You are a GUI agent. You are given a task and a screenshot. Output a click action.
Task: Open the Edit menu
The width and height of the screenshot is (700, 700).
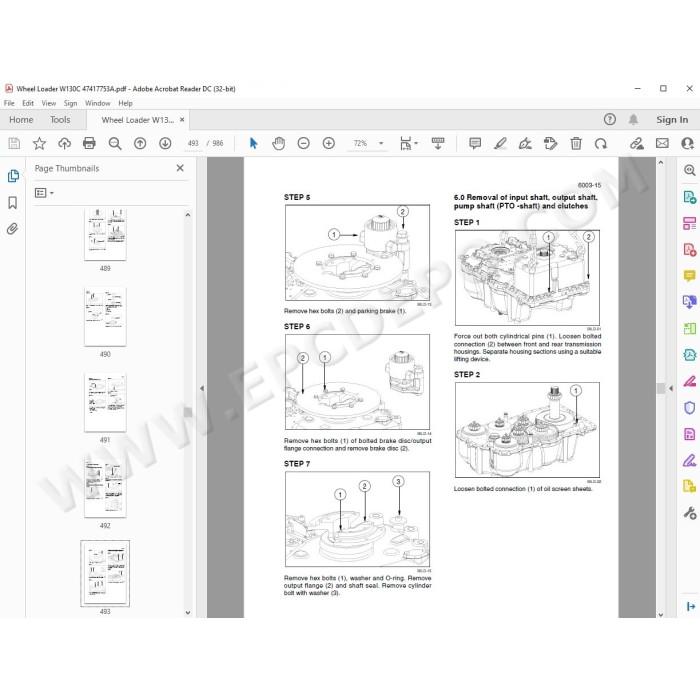coord(28,103)
